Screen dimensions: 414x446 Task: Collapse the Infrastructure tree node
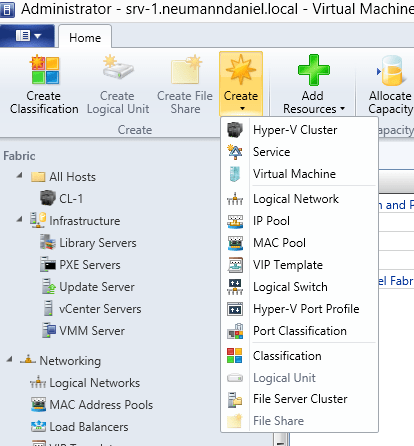[20, 219]
